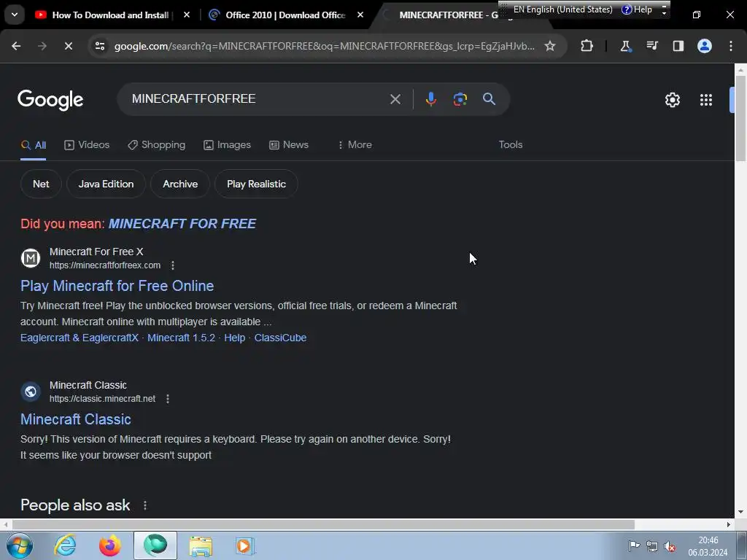Apply the Net filter chip

(41, 184)
